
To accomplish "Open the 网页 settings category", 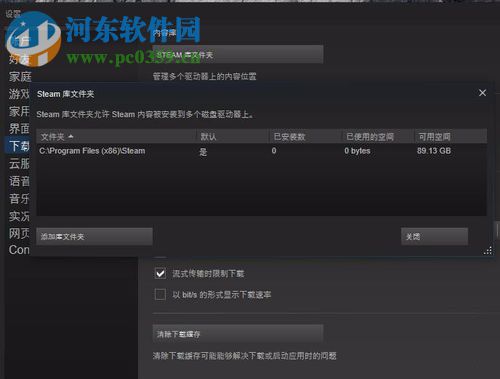I will tap(19, 233).
